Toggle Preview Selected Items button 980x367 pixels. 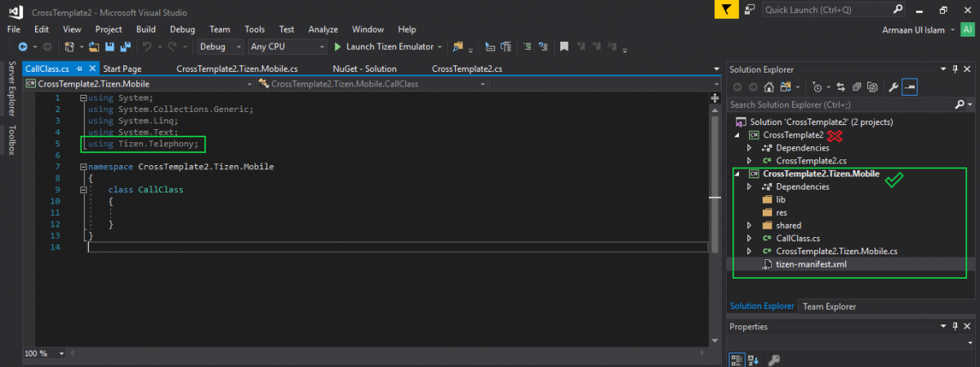(x=910, y=87)
